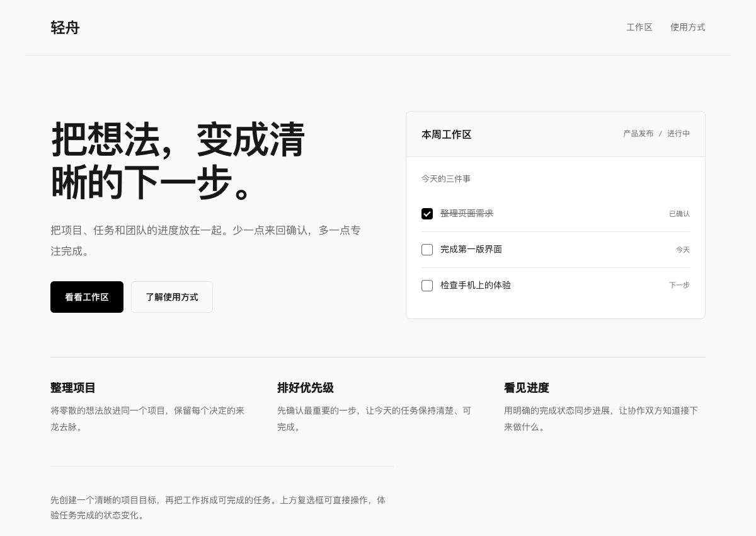Click the 已确认 status tag
The width and height of the screenshot is (756, 536).
point(679,214)
